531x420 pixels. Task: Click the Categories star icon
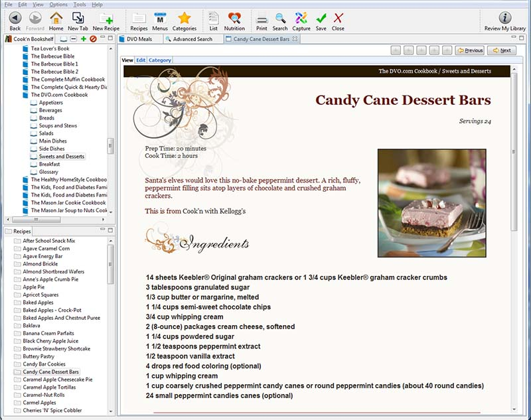click(x=184, y=19)
